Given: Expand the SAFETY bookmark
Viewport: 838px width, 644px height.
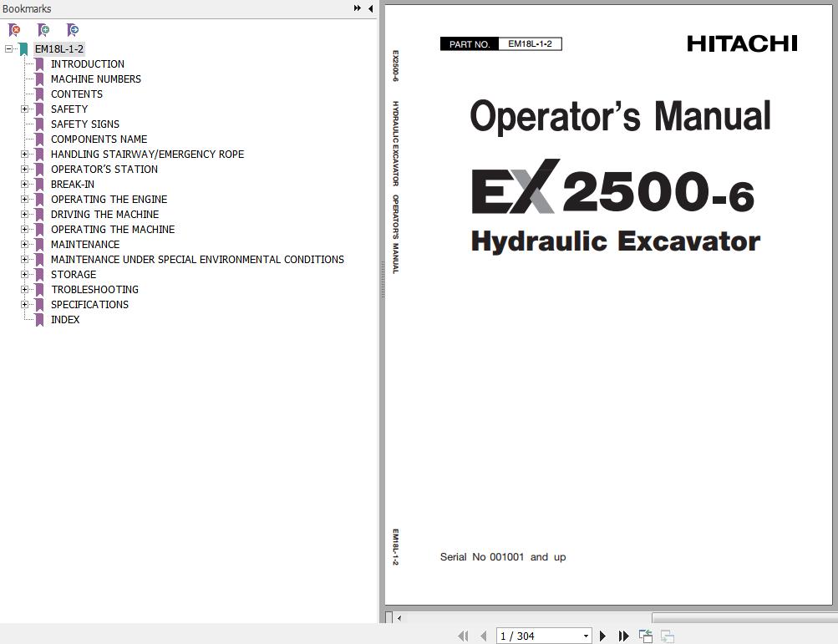Looking at the screenshot, I should tap(24, 109).
